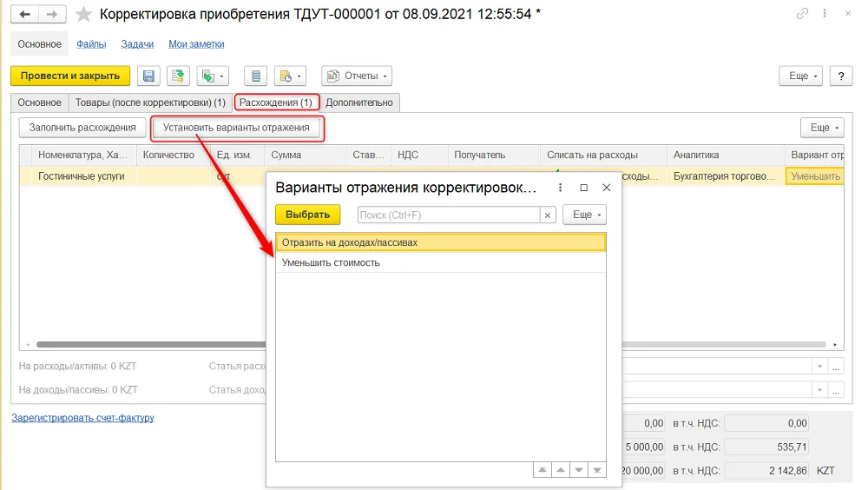Image resolution: width=868 pixels, height=490 pixels.
Task: Open dialog Еще menu
Action: (584, 215)
